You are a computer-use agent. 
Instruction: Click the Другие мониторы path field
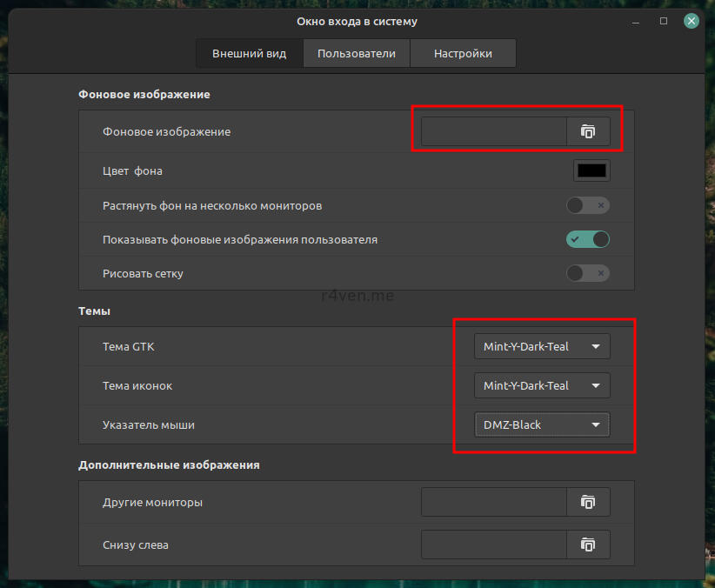pos(494,502)
